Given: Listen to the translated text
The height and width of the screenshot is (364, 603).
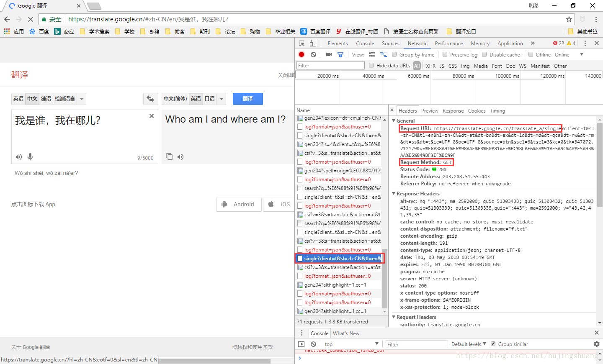Looking at the screenshot, I should (x=180, y=157).
